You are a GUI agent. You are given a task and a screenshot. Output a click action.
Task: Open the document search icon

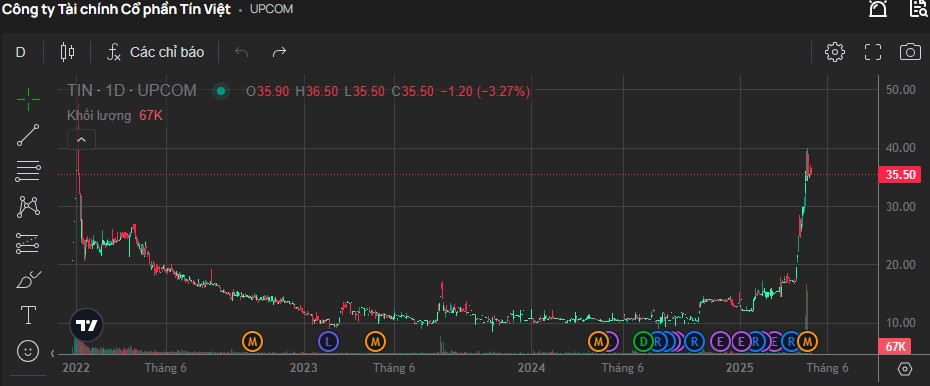pos(919,8)
